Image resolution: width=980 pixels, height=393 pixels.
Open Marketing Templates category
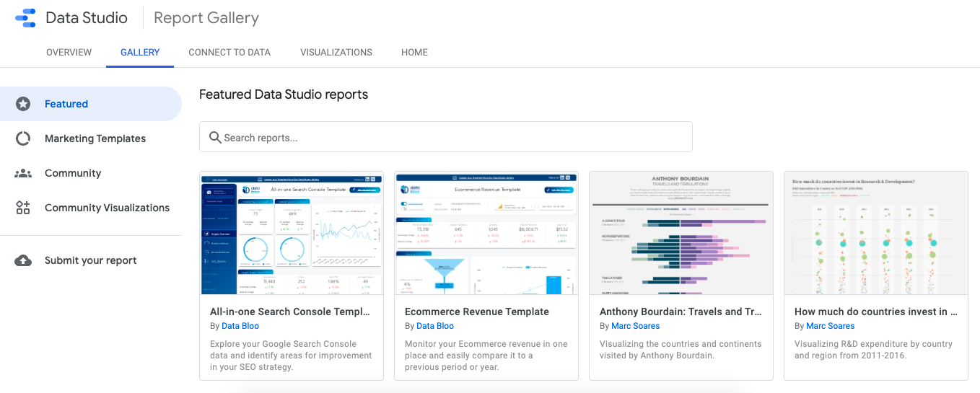pos(91,138)
